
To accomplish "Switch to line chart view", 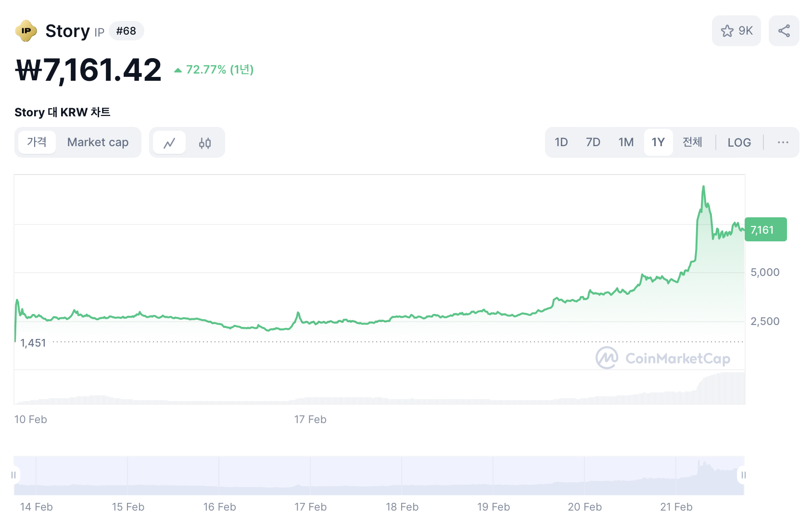I will point(169,143).
